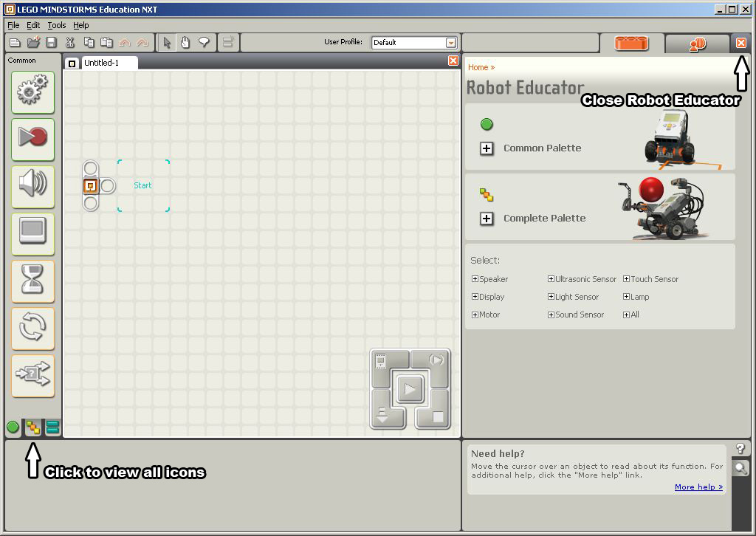
Task: Download the program to the NXT
Action: coord(385,413)
